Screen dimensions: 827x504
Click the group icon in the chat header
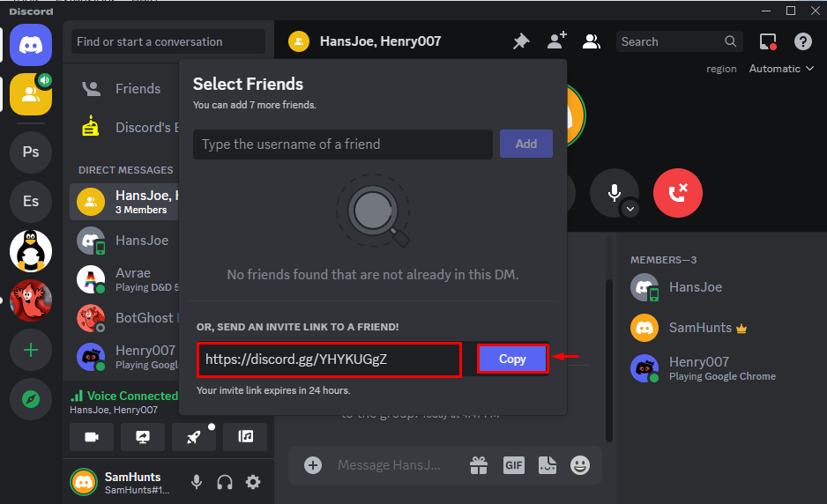click(x=299, y=41)
